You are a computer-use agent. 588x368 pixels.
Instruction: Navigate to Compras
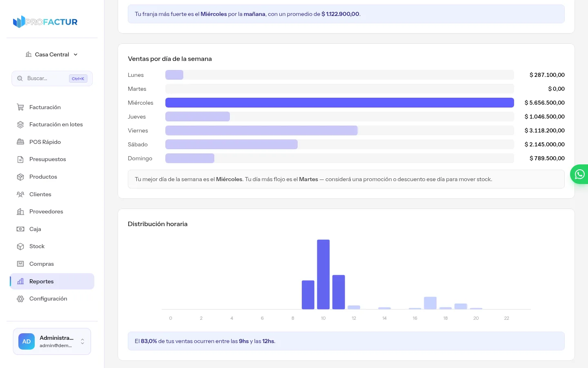[52, 264]
